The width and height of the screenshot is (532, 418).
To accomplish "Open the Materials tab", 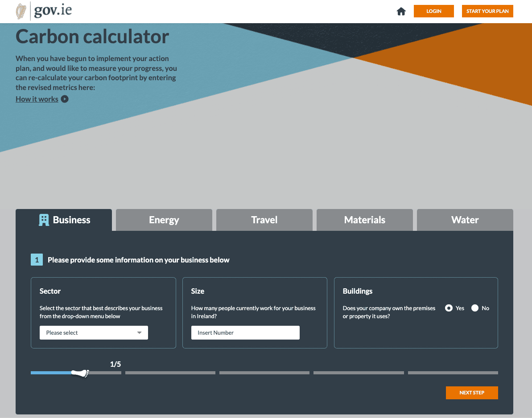I will tap(364, 220).
